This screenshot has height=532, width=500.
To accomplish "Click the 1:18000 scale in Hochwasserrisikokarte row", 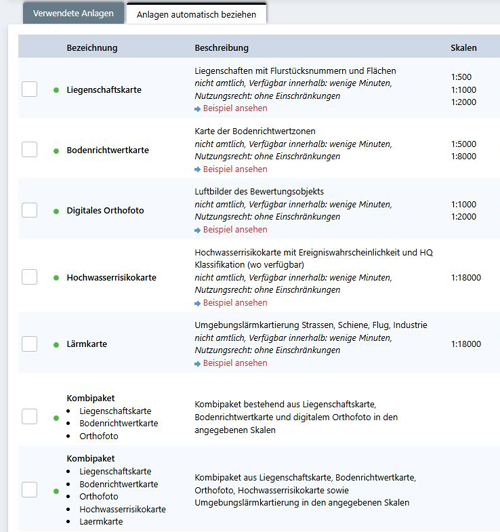I will [x=466, y=278].
